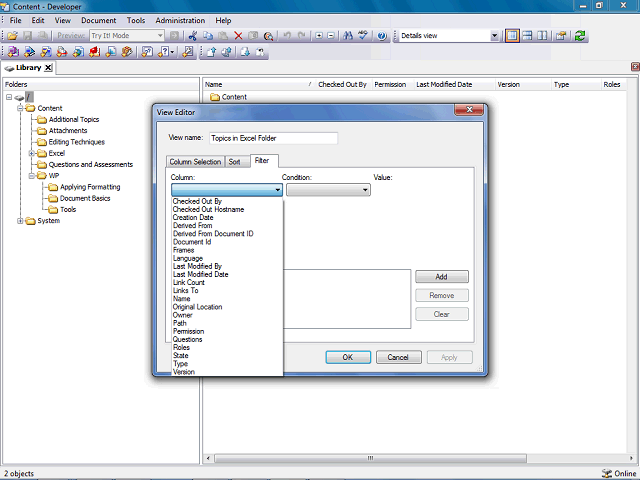Click the Clear button
Viewport: 640px width, 480px height.
pos(442,314)
